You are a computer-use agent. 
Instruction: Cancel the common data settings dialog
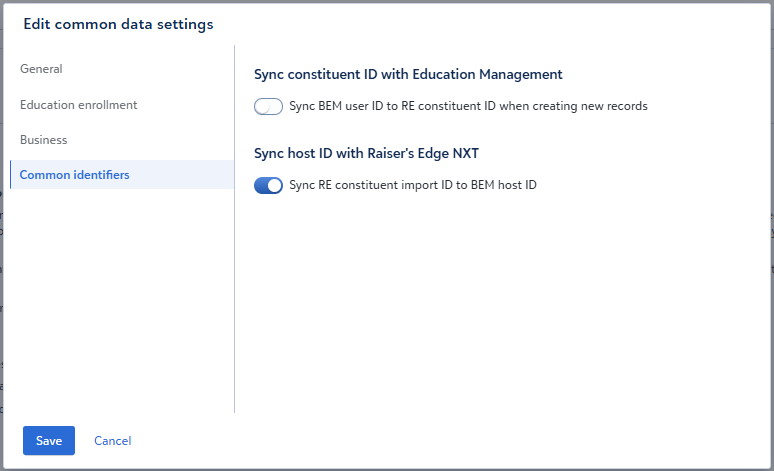click(x=112, y=441)
